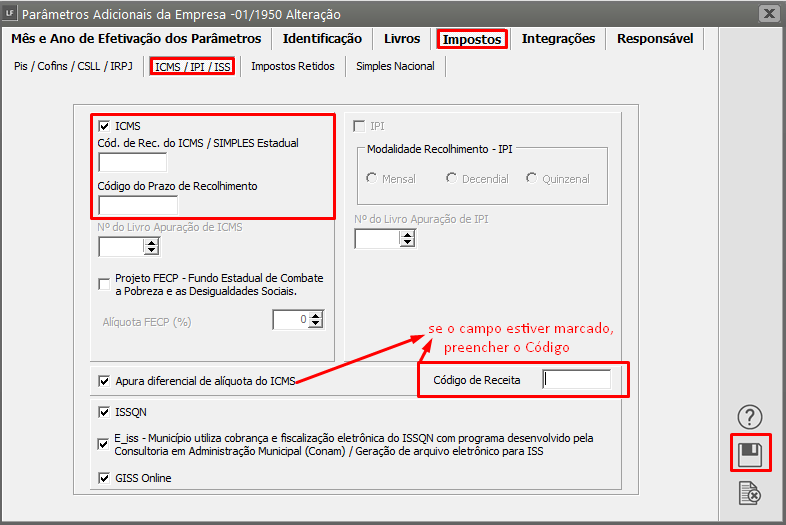The height and width of the screenshot is (525, 786).
Task: Select the Pis / Cofins / CSLL / IRPJ subtab
Action: coord(75,66)
